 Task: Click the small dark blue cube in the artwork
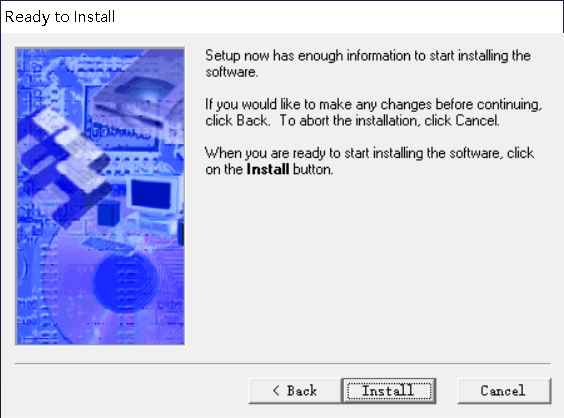click(x=108, y=213)
